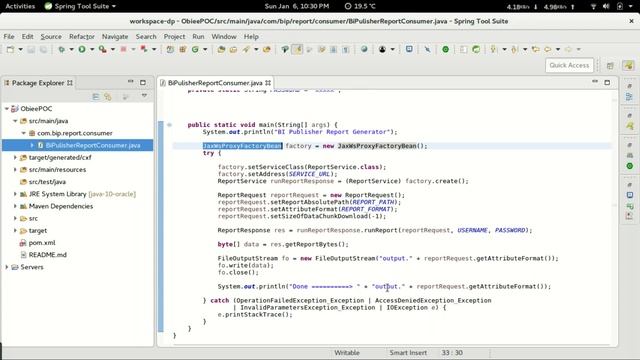Click the green Run toolbar icon
This screenshot has height=360, width=640.
click(x=82, y=49)
